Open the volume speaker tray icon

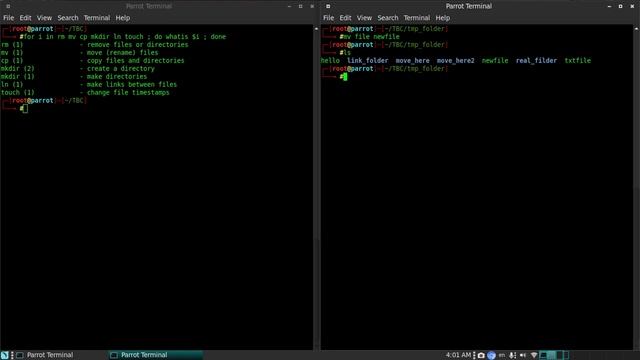[x=523, y=356]
